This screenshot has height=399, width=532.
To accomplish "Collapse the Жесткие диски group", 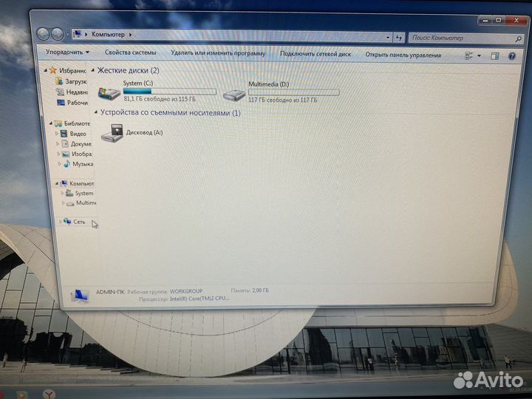I will [x=93, y=70].
